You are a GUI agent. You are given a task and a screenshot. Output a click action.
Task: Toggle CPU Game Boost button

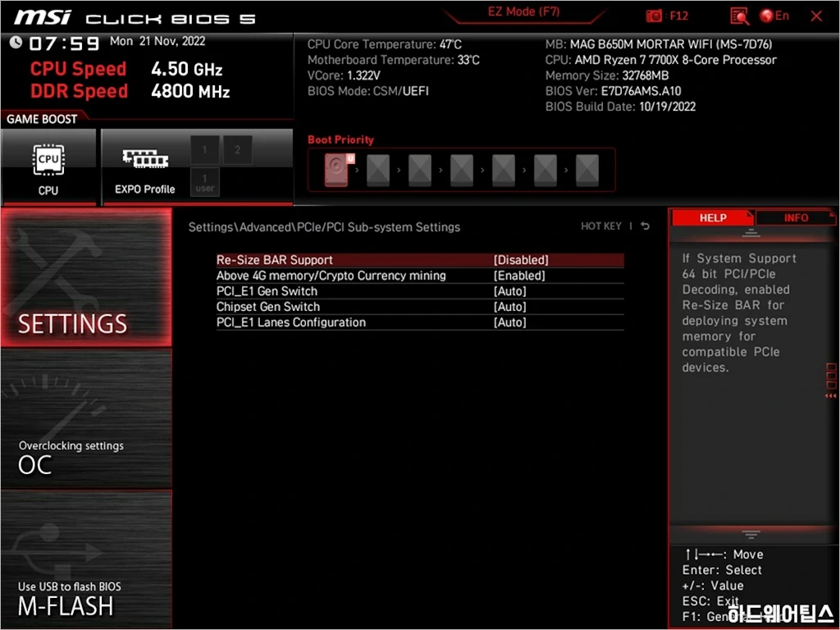pyautogui.click(x=48, y=167)
